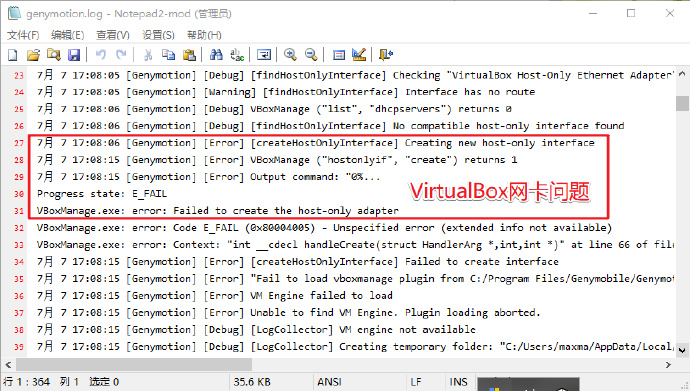The image size is (690, 391).
Task: Maximize the Notepad2-mod window
Action: click(631, 13)
